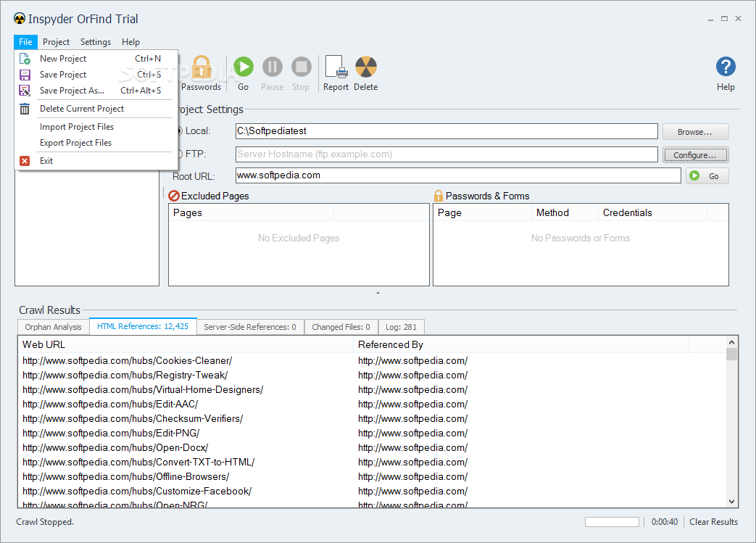Click the results scrollbar down arrow
The image size is (756, 543).
point(731,502)
